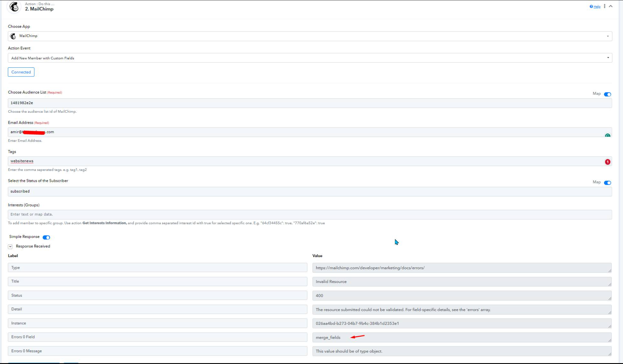This screenshot has width=623, height=364.
Task: Toggle the Simple Response switch on
Action: pos(47,237)
